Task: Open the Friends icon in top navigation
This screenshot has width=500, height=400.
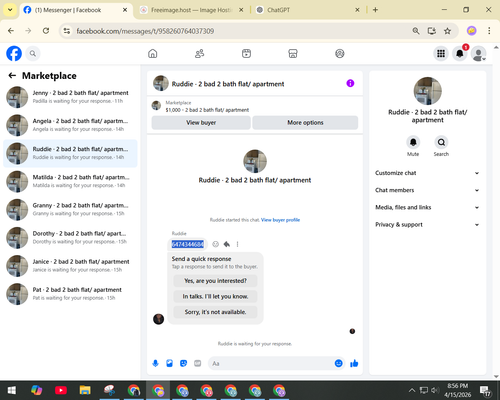Action: click(199, 53)
